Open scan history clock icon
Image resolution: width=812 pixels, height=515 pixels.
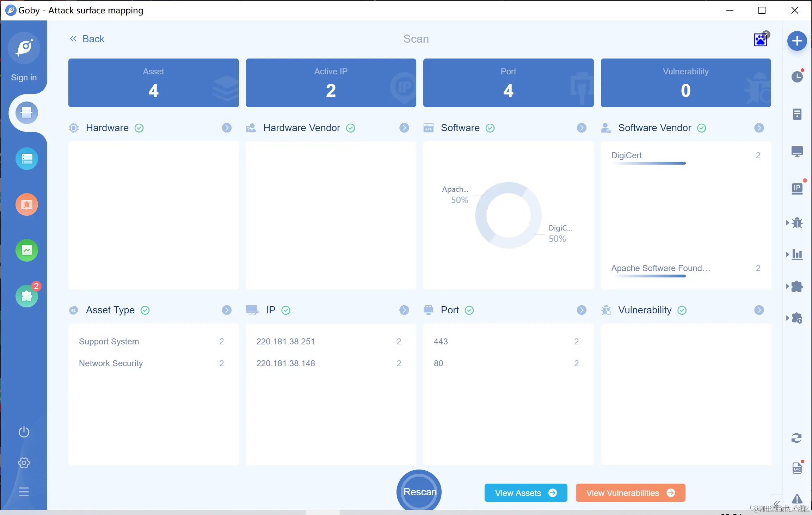797,76
